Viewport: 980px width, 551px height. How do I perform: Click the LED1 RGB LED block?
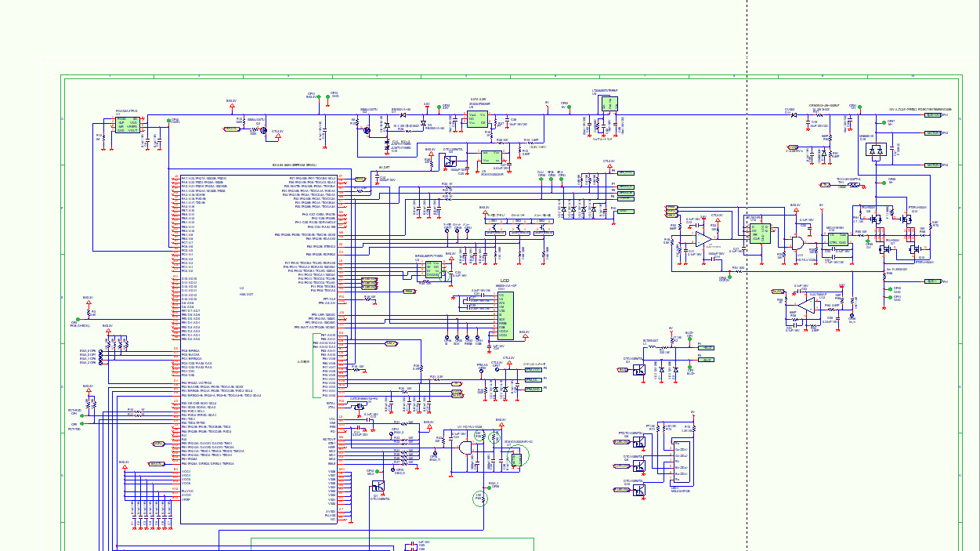681,462
